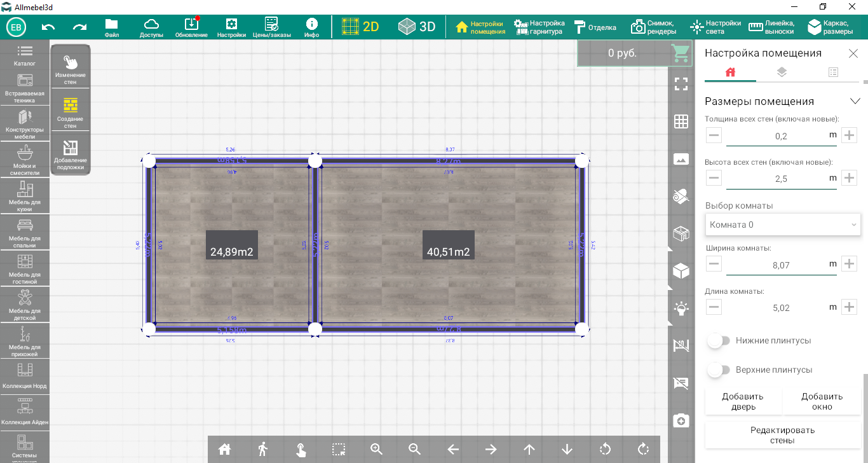Click the EB user avatar
The width and height of the screenshot is (868, 463).
(x=17, y=27)
